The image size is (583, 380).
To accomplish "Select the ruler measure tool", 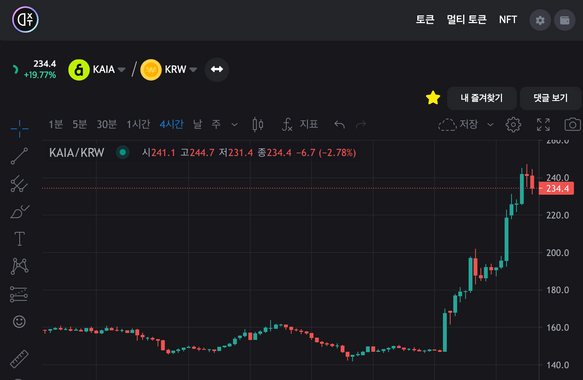I will [19, 359].
